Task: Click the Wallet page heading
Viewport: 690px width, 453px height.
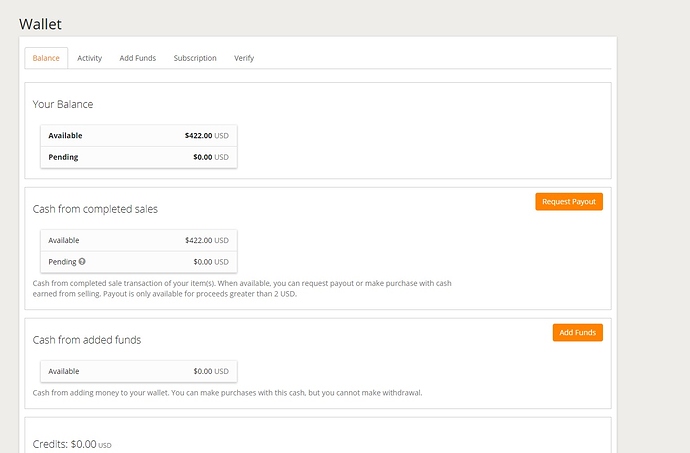Action: tap(40, 24)
